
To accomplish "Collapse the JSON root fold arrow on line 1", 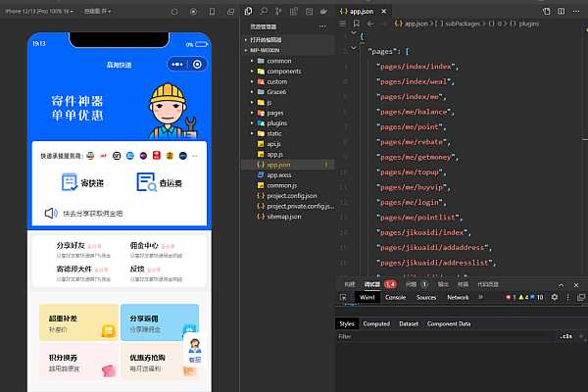I will click(x=353, y=32).
